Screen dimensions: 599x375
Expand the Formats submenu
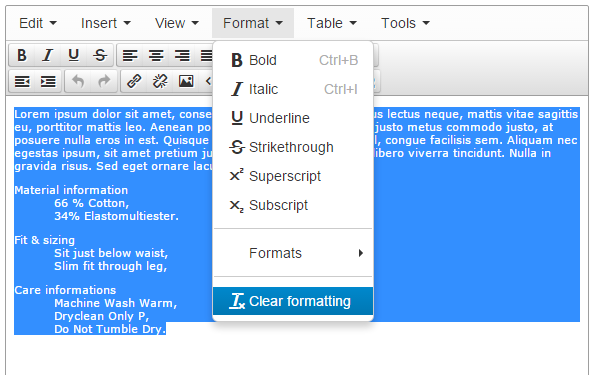tap(293, 253)
